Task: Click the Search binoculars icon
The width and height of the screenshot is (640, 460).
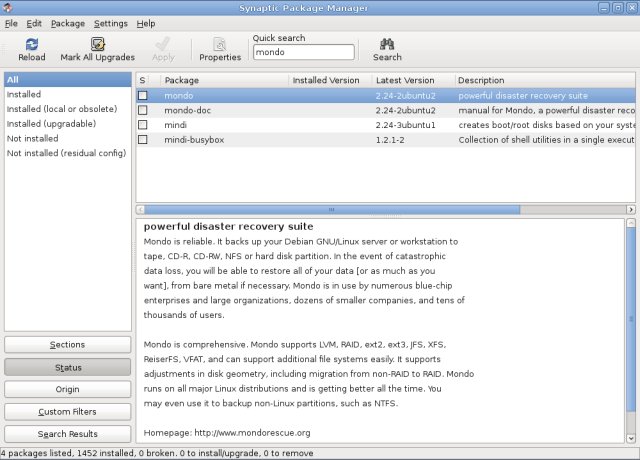Action: 387,44
